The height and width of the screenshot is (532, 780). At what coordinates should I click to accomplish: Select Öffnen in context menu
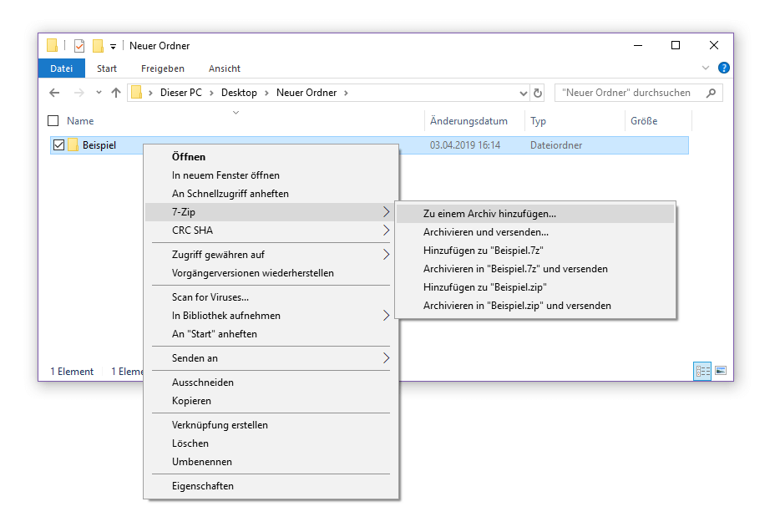tap(271, 157)
